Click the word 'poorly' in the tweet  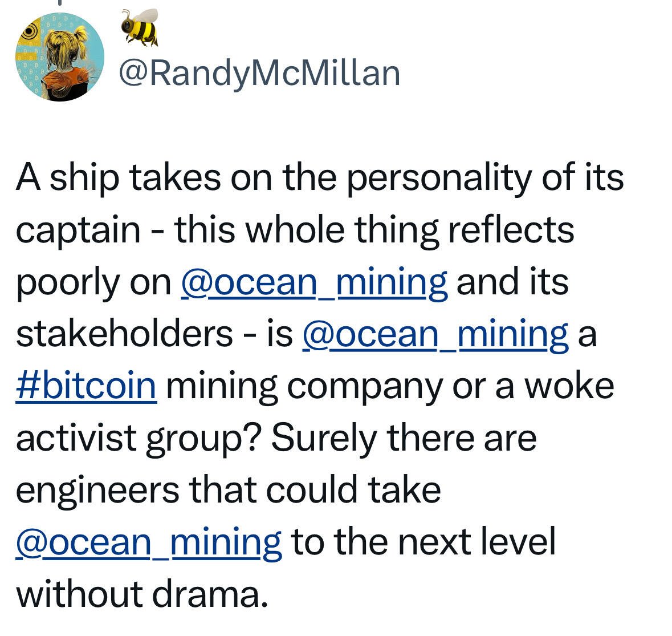pos(68,283)
